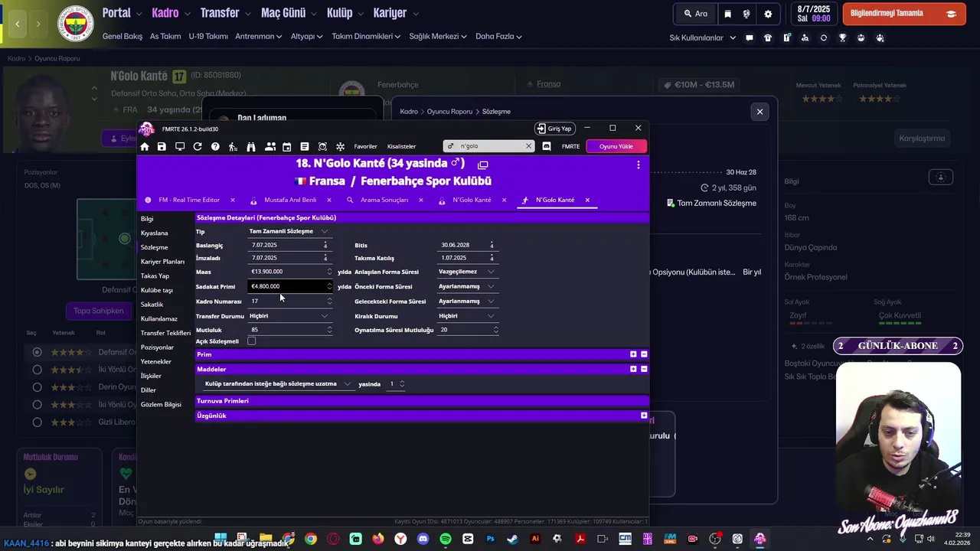Expand the Üzgünlük section plus button

644,416
